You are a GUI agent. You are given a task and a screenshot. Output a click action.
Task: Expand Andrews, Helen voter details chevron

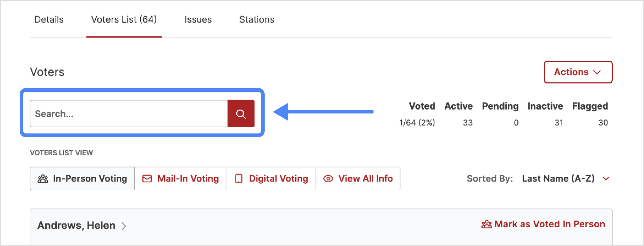click(x=124, y=226)
